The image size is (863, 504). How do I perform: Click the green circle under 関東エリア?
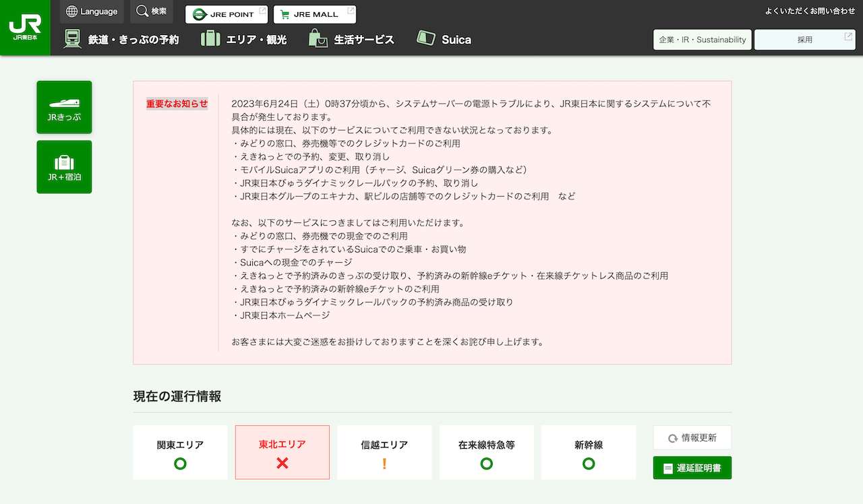click(x=180, y=464)
